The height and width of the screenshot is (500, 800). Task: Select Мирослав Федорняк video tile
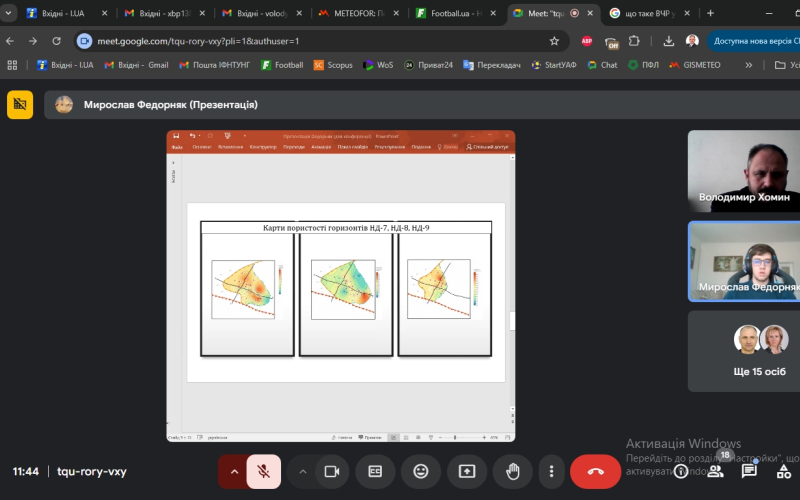tap(744, 261)
